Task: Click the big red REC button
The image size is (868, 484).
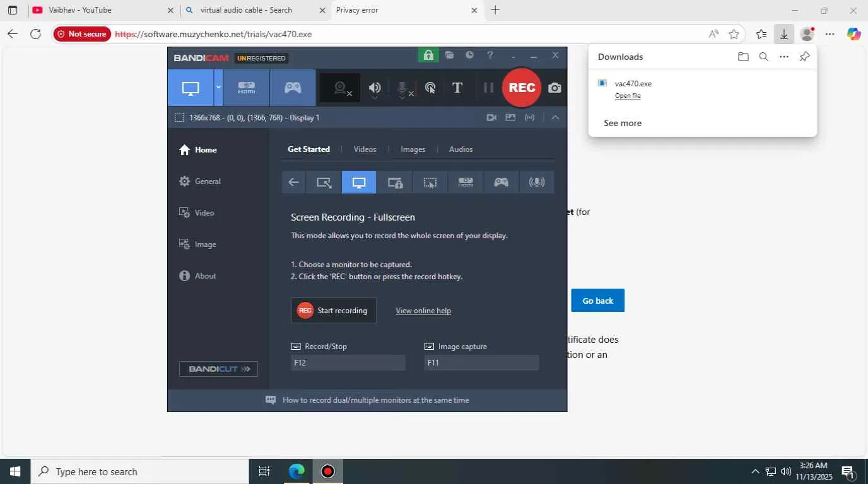Action: tap(522, 88)
